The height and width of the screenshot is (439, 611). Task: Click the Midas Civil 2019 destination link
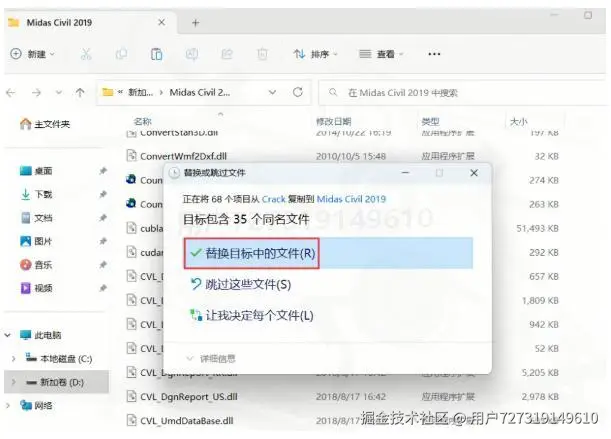(x=351, y=199)
